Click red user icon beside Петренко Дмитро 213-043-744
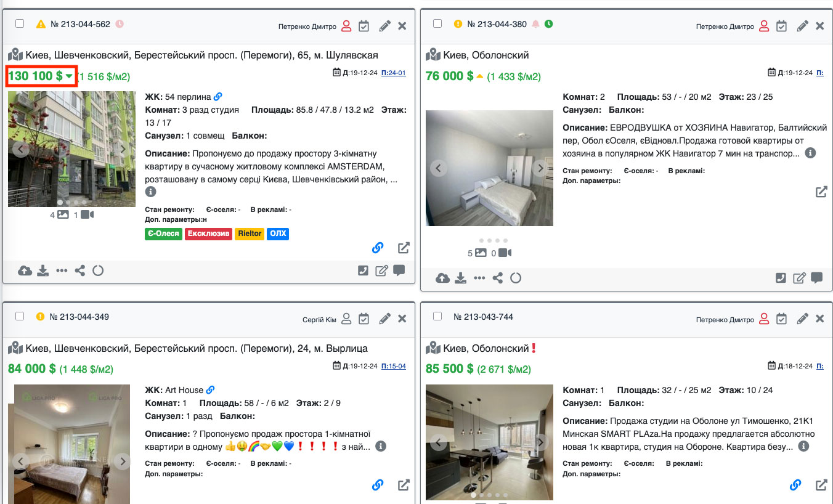 pos(764,319)
